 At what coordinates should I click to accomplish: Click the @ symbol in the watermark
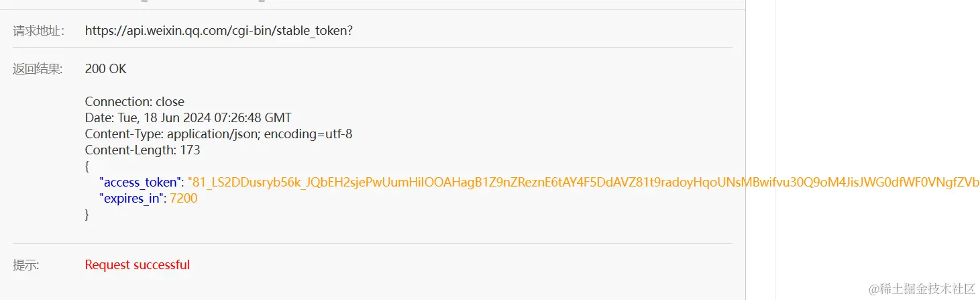pyautogui.click(x=874, y=289)
